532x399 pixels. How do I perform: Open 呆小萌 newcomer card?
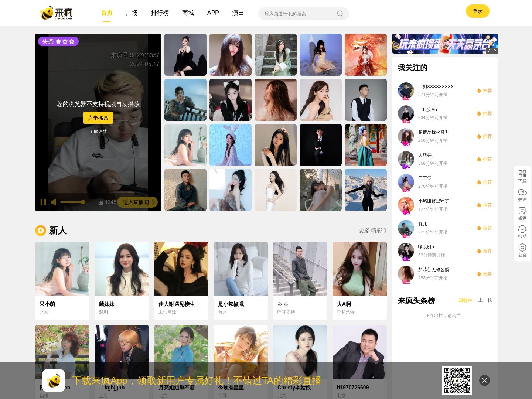62,281
